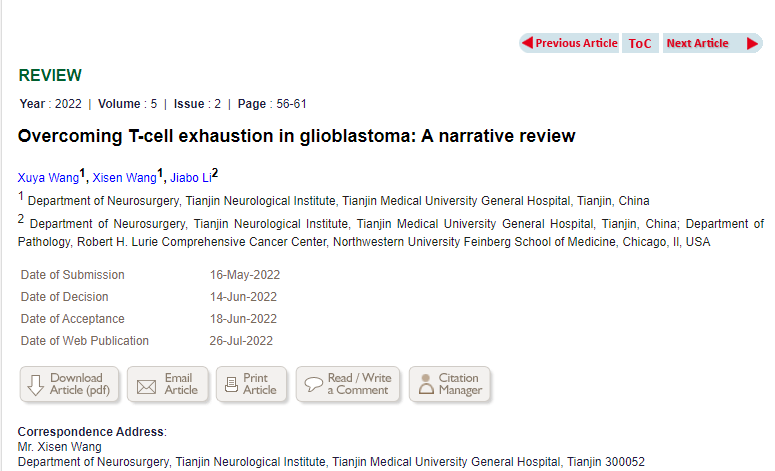775x471 pixels.
Task: Click the red left arrow icon
Action: pyautogui.click(x=527, y=43)
